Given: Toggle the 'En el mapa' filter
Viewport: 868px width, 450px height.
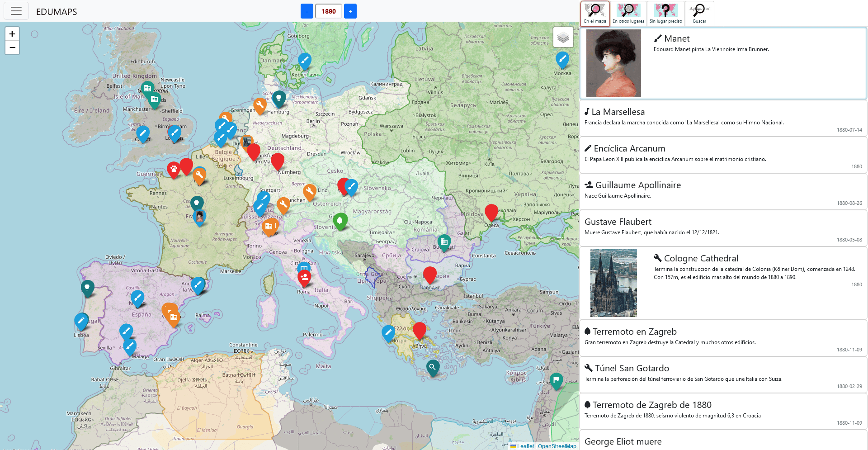Looking at the screenshot, I should 594,13.
